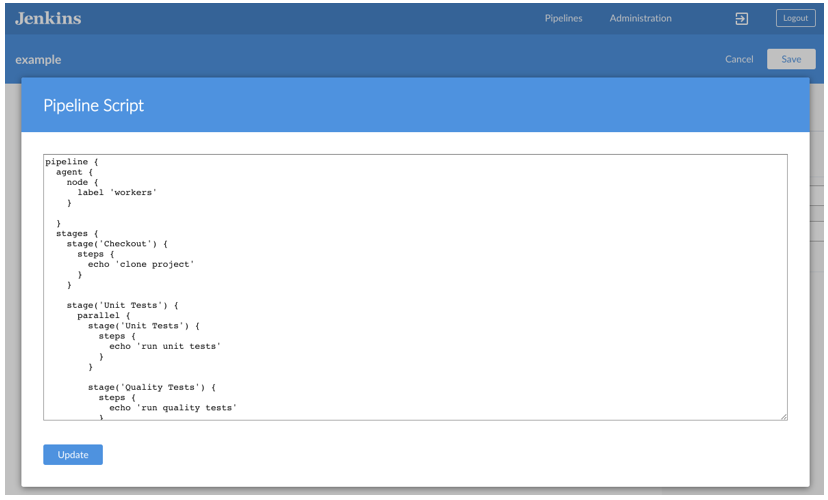Open the Administration menu

(x=640, y=18)
